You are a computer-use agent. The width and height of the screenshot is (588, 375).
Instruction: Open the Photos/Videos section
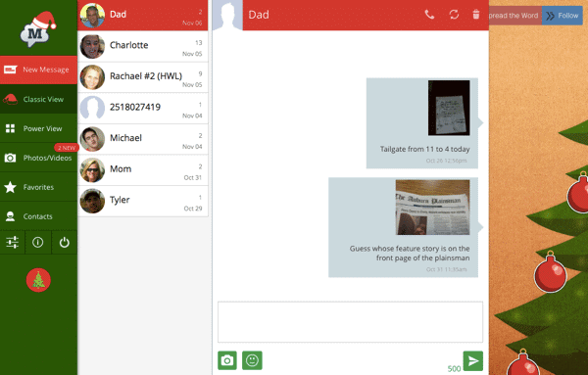(38, 158)
